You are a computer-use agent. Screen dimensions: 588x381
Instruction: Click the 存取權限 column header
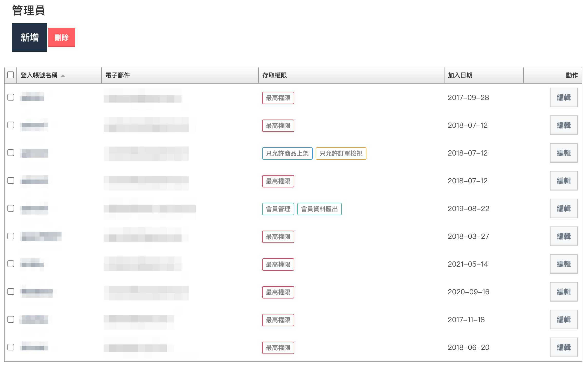click(x=274, y=75)
